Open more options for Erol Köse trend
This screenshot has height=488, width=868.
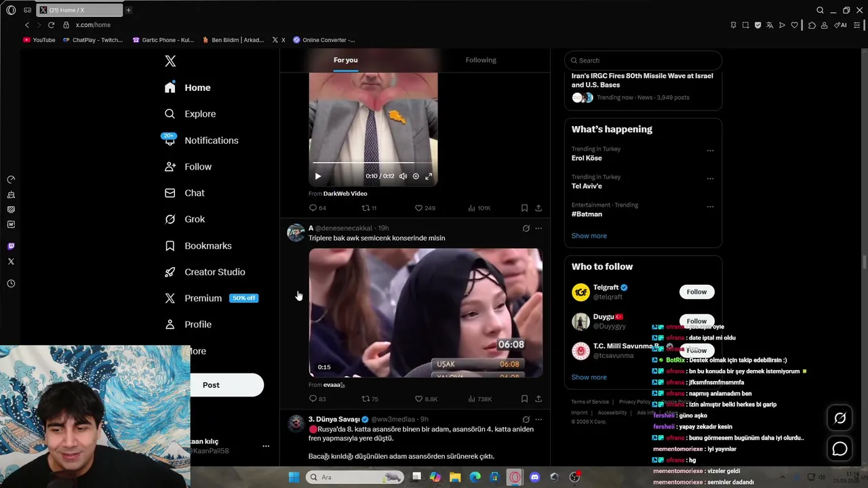pos(710,150)
